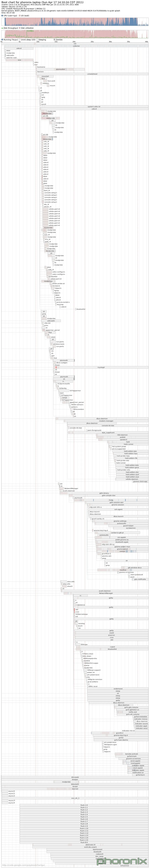150x868 pixels.
Task: Click the 'time: 00:37.60' header line
Action: point(8,13)
